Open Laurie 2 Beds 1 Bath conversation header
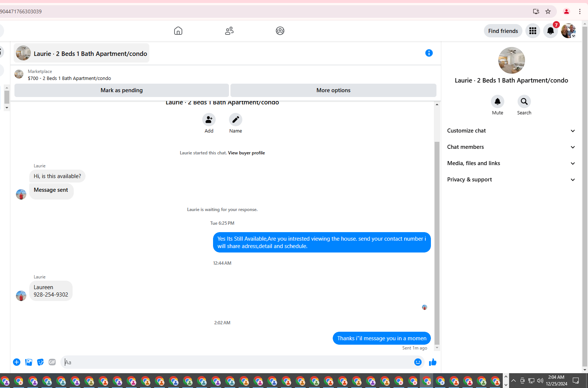Image resolution: width=588 pixels, height=388 pixels. (x=82, y=53)
